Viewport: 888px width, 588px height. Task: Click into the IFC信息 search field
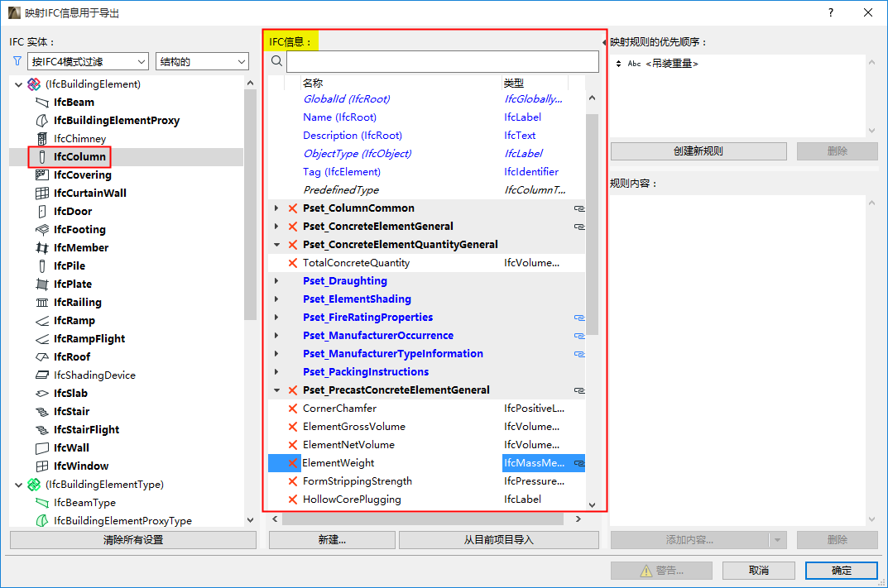[x=442, y=61]
